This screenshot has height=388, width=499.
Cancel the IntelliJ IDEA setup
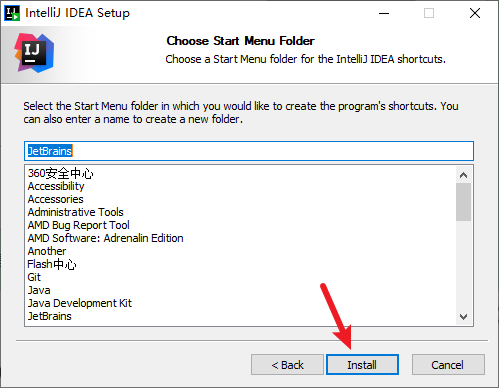[448, 365]
